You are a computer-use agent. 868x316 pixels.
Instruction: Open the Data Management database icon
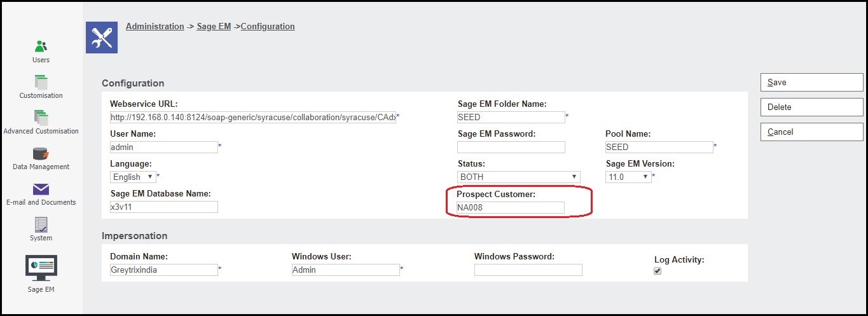[x=41, y=153]
